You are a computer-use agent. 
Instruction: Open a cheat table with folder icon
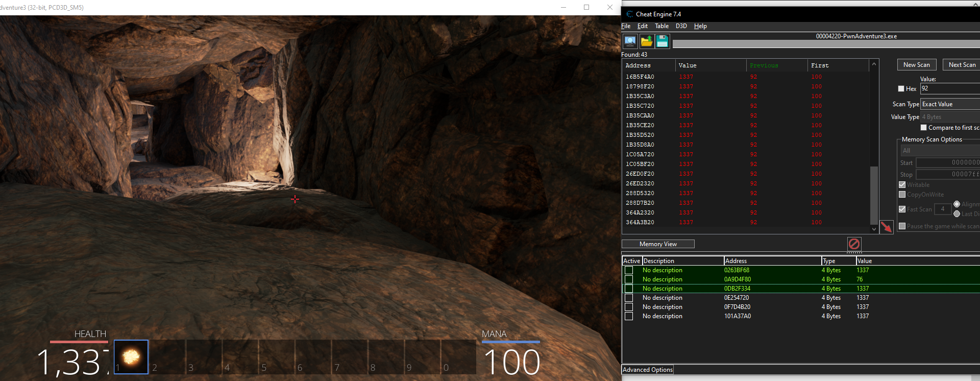coord(647,41)
